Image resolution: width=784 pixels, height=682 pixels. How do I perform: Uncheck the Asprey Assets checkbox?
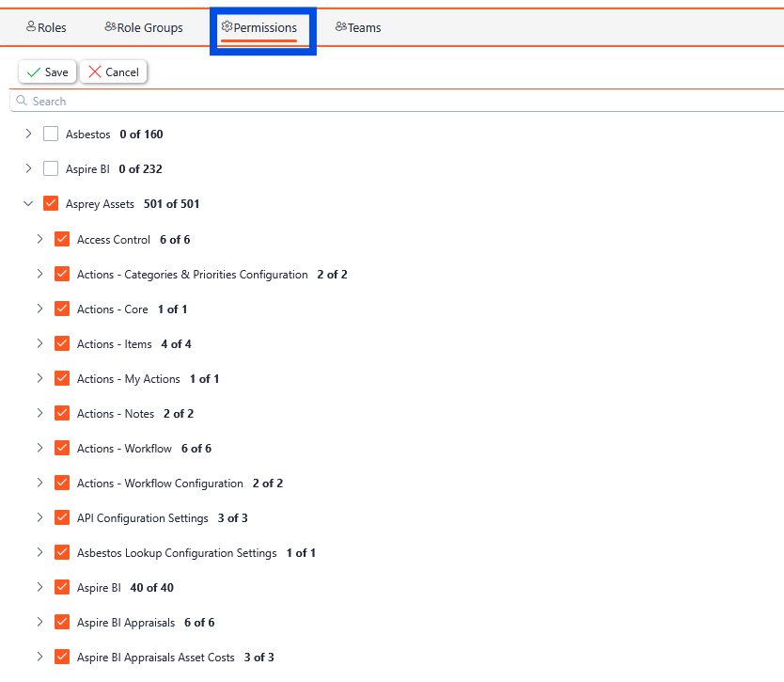click(51, 204)
